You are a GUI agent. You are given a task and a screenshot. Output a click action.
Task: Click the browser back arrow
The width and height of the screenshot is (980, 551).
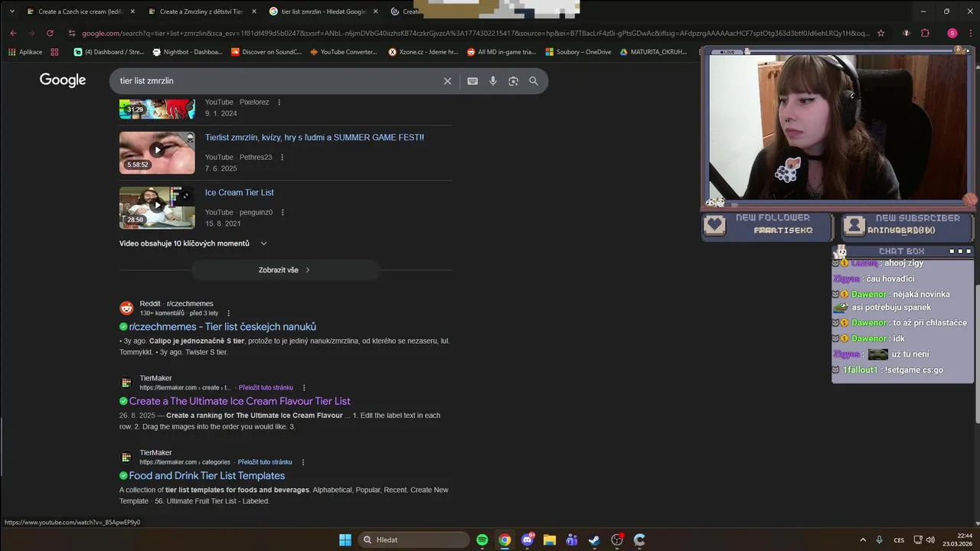pyautogui.click(x=13, y=33)
